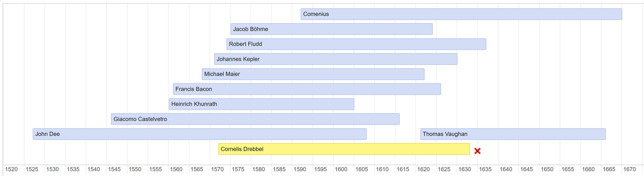Select the Johannes Kepler bar
Viewport: 644px width, 176px height.
click(x=336, y=59)
